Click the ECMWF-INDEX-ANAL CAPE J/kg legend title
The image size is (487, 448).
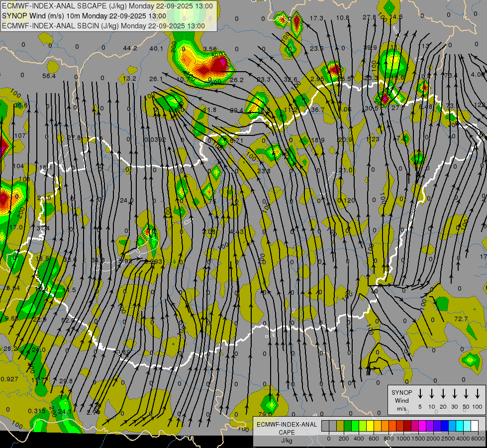[x=287, y=432]
